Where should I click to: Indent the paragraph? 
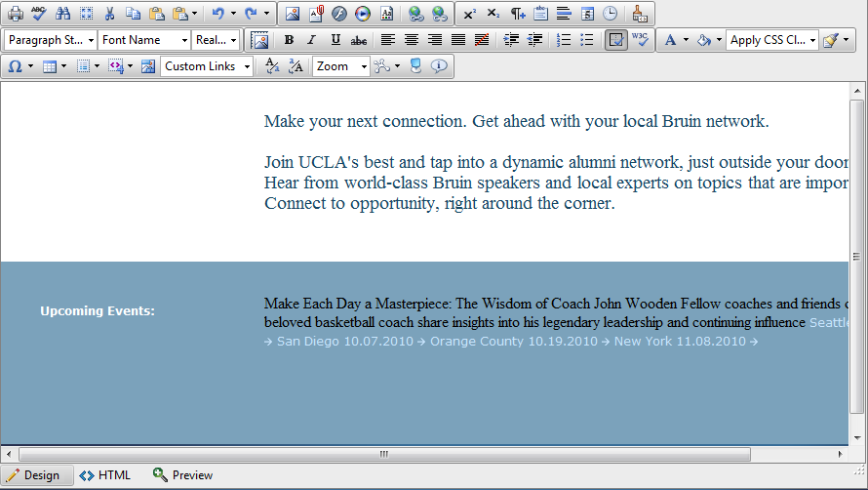coord(511,40)
